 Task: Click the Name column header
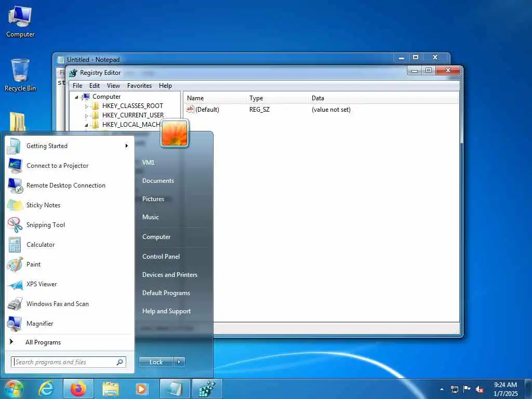[215, 98]
